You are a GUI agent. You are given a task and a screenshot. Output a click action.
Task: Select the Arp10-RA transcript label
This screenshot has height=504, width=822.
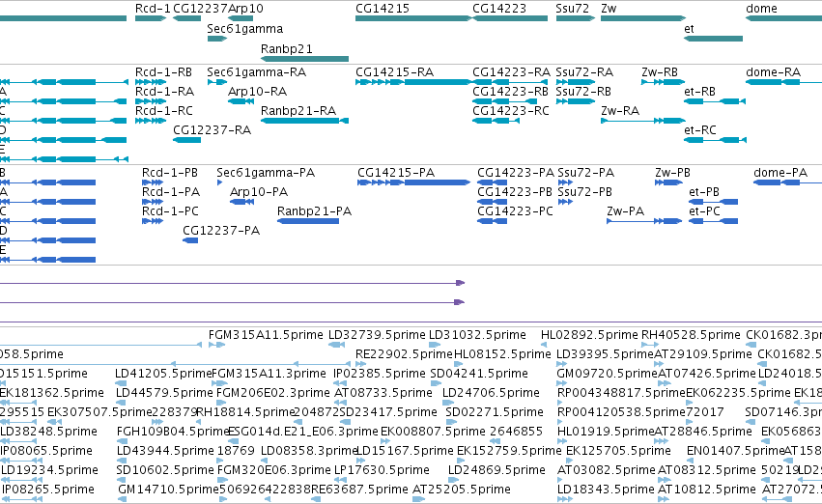point(257,92)
